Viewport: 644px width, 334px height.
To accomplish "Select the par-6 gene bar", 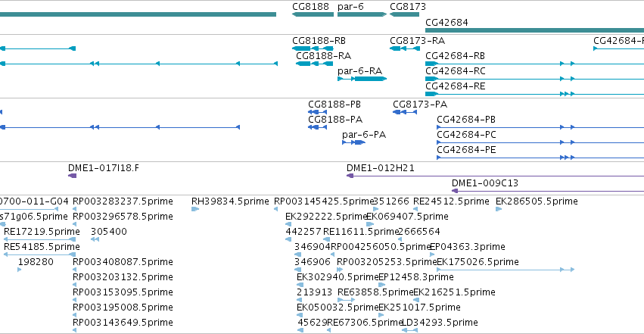I will [x=362, y=14].
